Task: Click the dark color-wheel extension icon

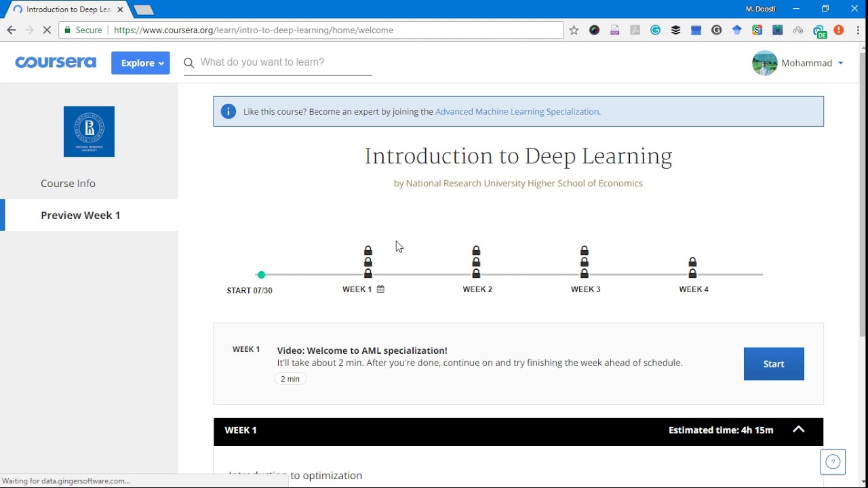Action: (x=595, y=30)
